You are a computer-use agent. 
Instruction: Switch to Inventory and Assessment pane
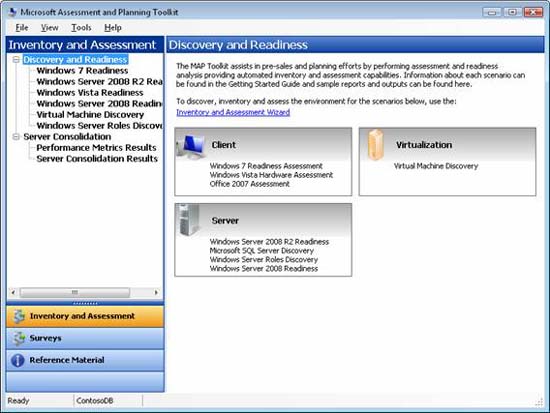(85, 316)
